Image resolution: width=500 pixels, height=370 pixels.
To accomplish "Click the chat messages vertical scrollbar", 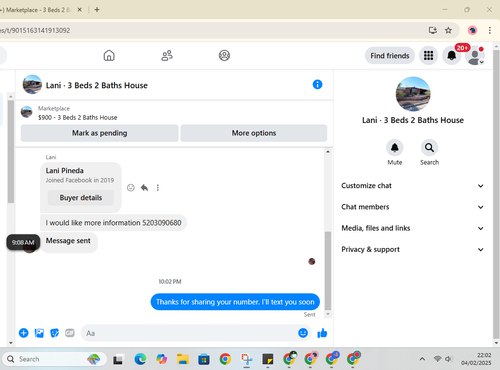I will click(x=328, y=271).
